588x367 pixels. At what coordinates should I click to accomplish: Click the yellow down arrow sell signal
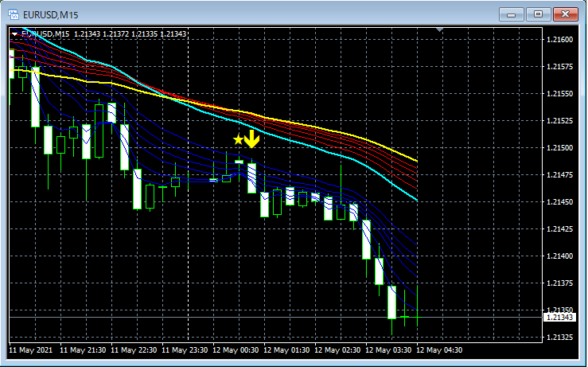click(x=252, y=139)
